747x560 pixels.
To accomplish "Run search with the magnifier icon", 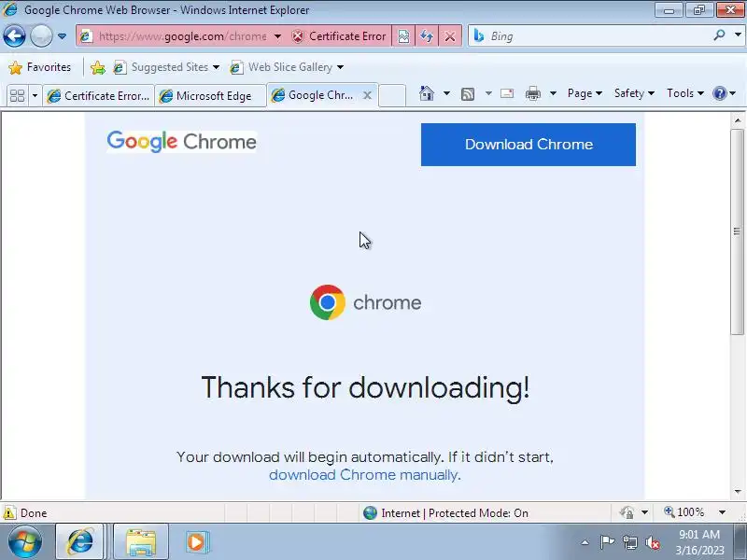I will 719,35.
